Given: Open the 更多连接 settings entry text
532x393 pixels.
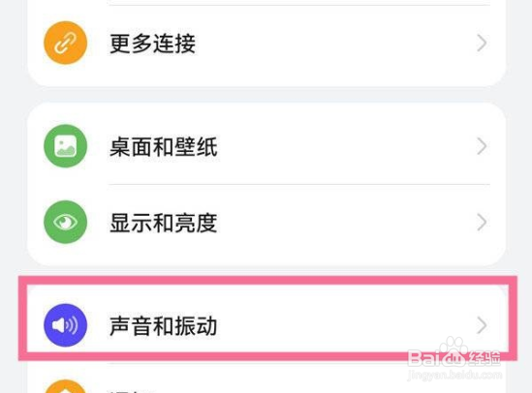Looking at the screenshot, I should (x=153, y=44).
